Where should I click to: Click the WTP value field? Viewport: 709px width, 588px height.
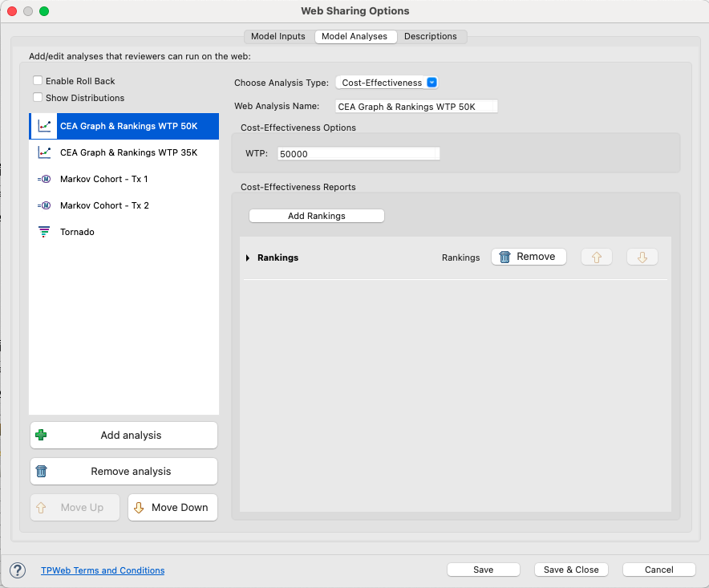coord(359,154)
